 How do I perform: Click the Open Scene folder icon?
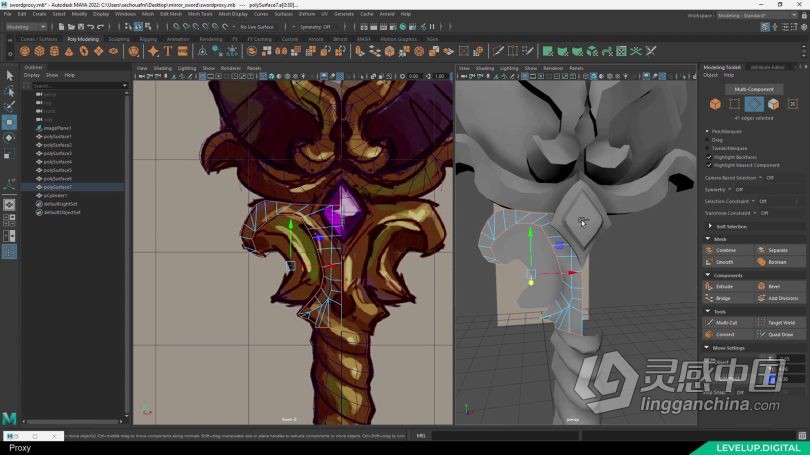coord(71,26)
